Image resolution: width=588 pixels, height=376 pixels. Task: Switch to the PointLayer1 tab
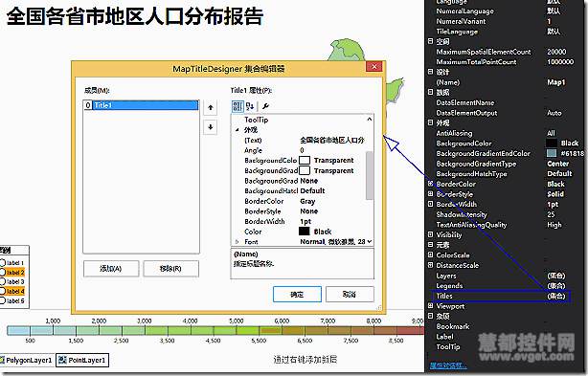(x=82, y=361)
